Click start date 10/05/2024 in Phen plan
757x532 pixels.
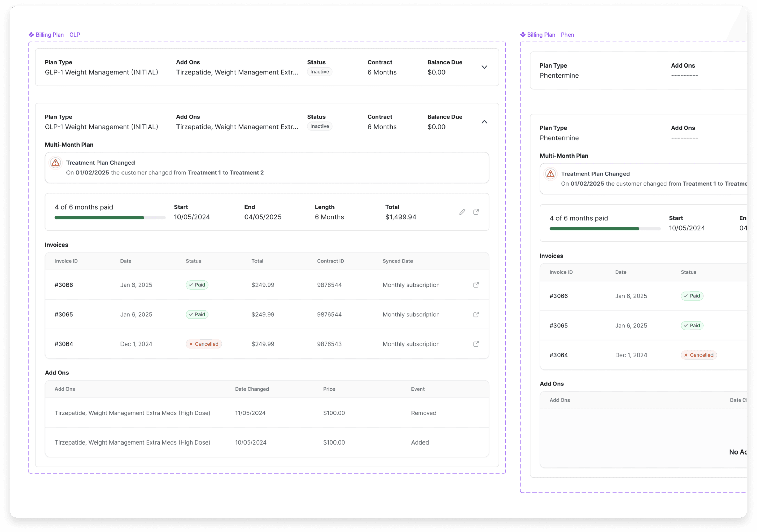point(687,228)
